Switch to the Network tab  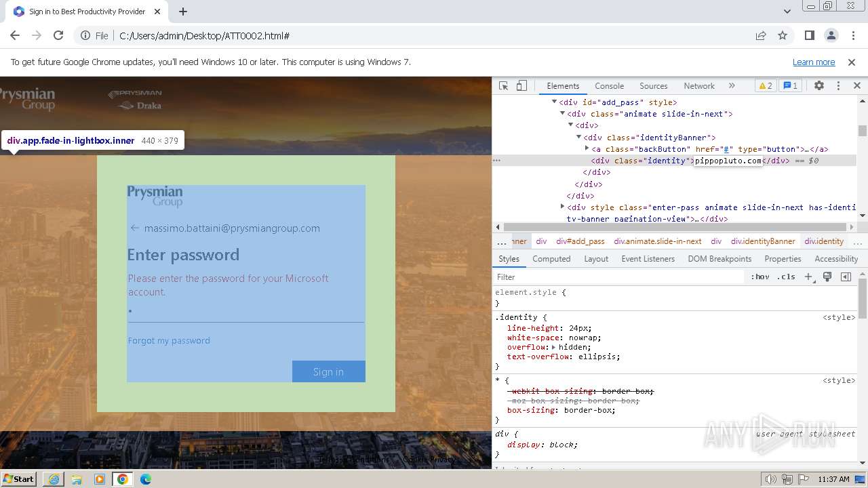point(699,86)
